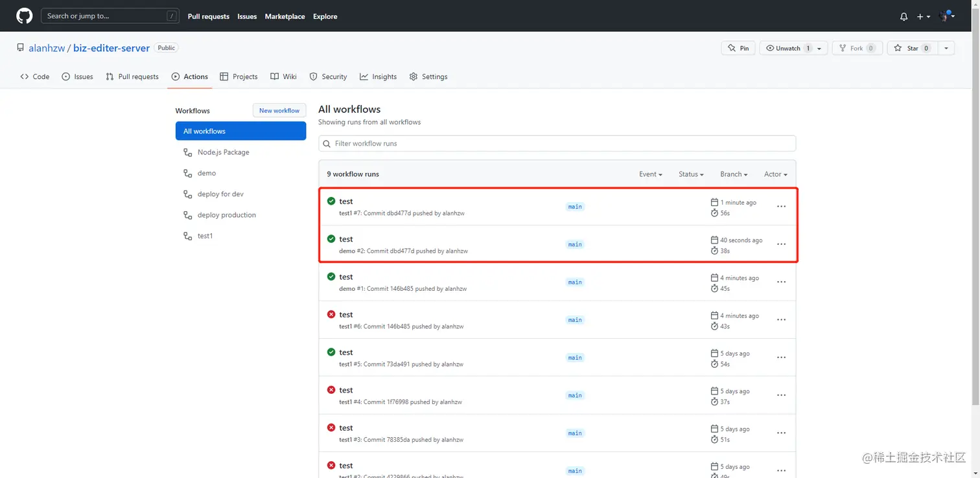
Task: Open the Actor filter dropdown
Action: (775, 174)
